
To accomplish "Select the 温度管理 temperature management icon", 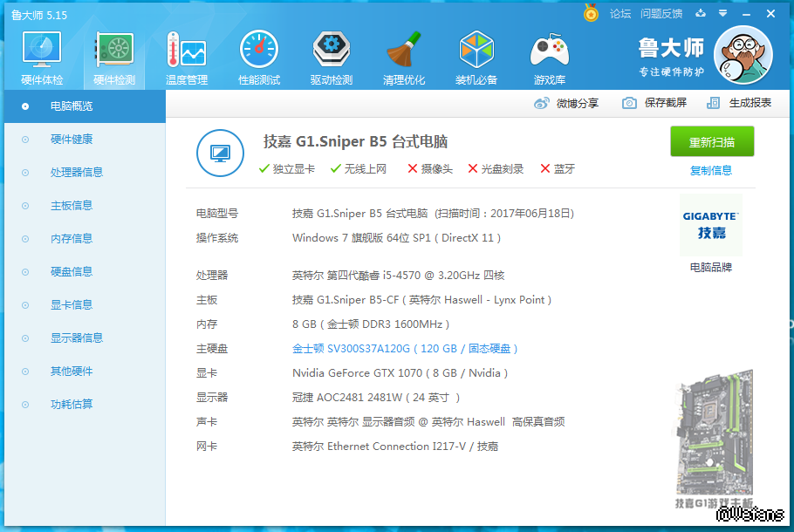I will [186, 58].
